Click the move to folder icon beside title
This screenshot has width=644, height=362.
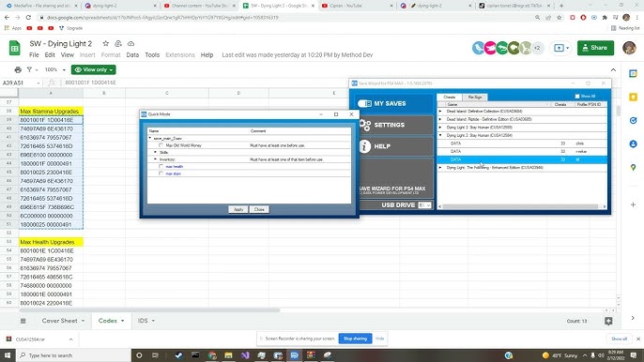[x=118, y=43]
